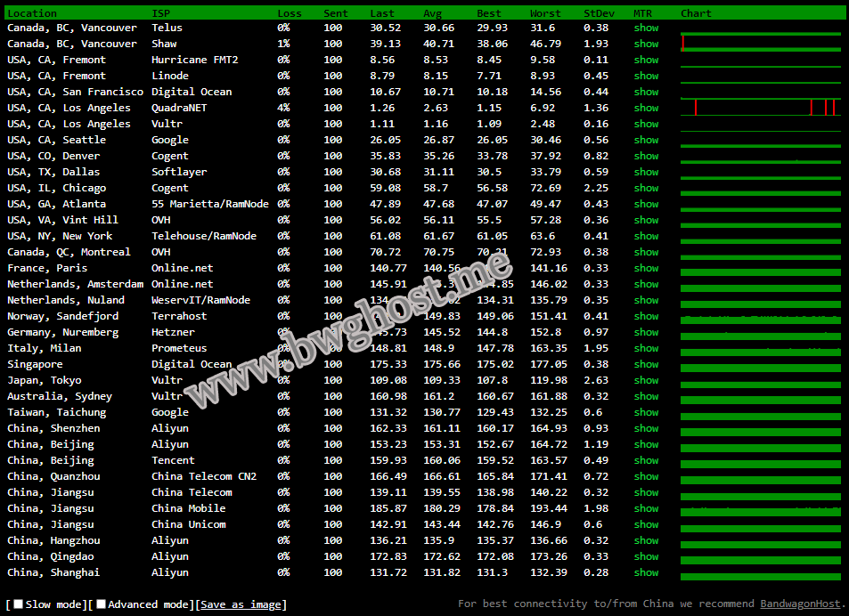849x616 pixels.
Task: Select the 2.63 StDev value for Tokyo
Action: 596,380
